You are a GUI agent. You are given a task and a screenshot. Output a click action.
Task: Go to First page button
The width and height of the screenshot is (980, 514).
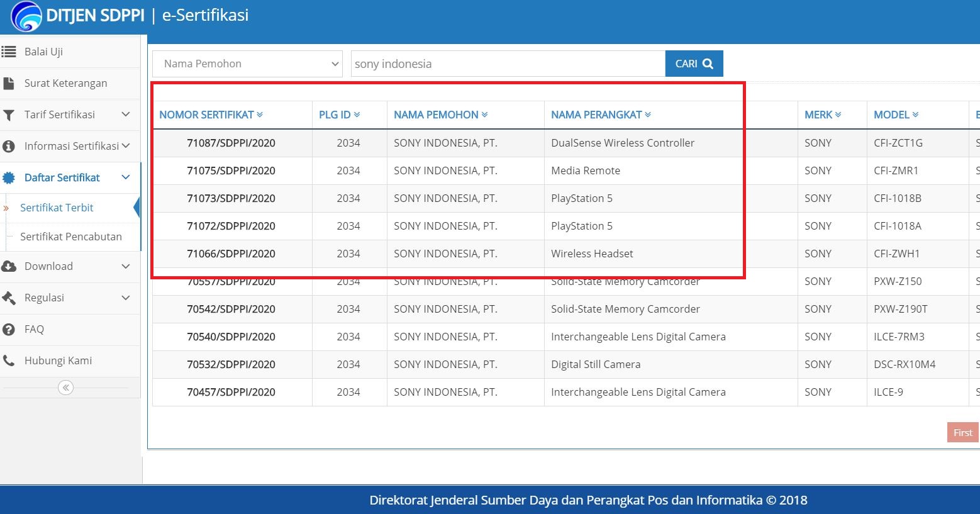point(963,432)
